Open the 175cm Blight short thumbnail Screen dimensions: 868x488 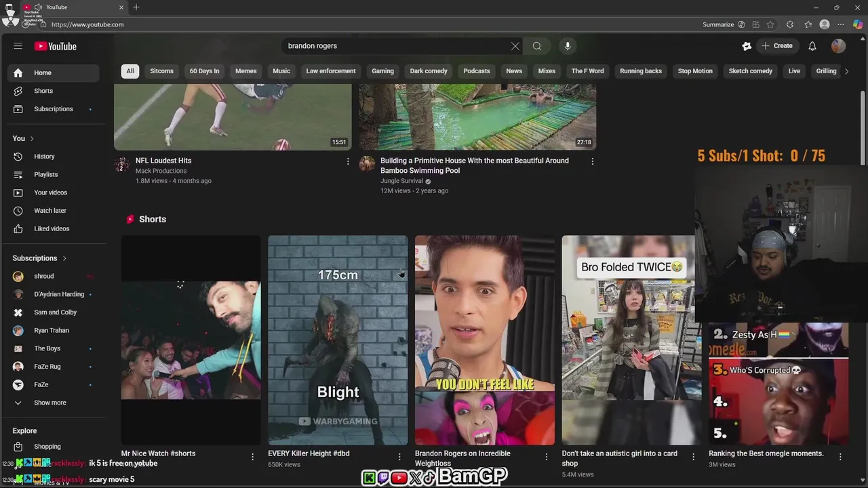pyautogui.click(x=338, y=340)
